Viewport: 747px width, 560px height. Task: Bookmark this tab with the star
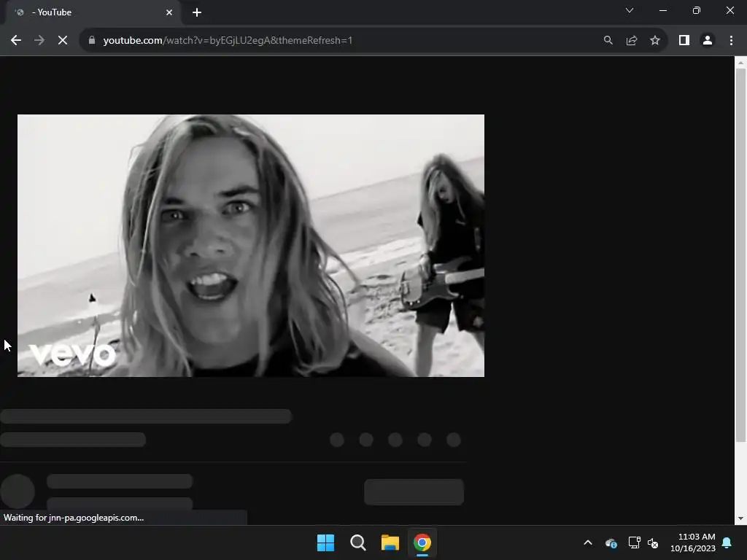point(655,41)
